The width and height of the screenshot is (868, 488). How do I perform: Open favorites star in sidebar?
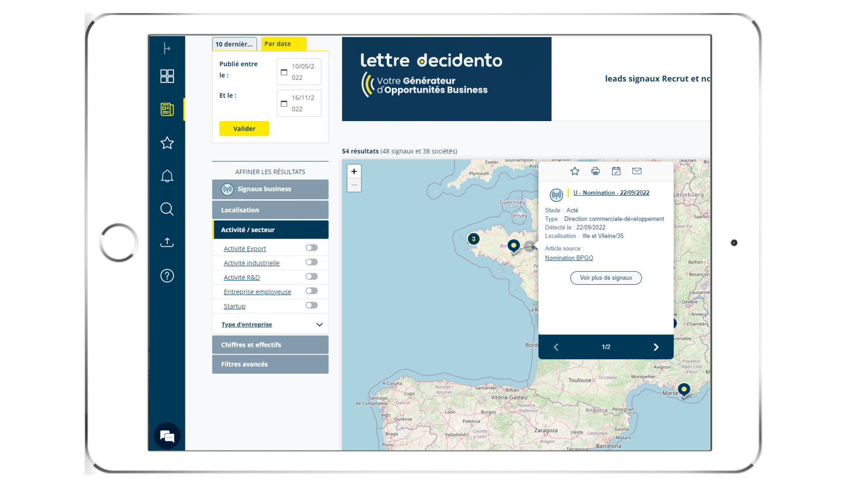pyautogui.click(x=167, y=143)
